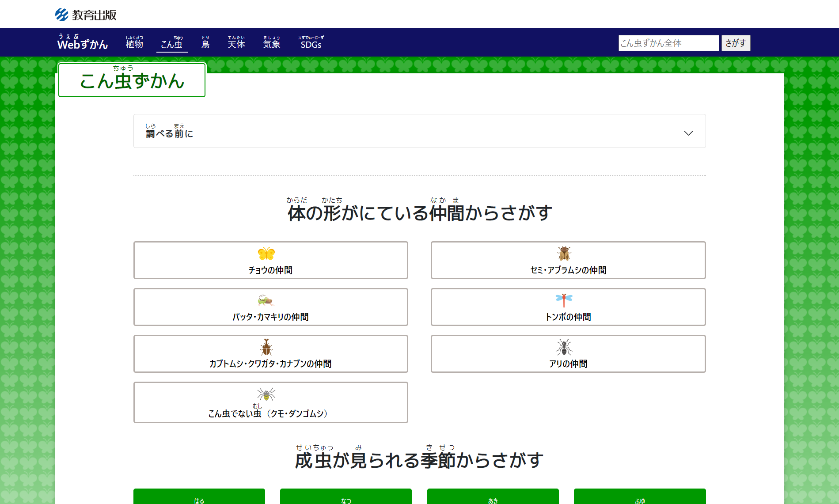839x504 pixels.
Task: Open the 植物 menu item
Action: click(x=134, y=42)
